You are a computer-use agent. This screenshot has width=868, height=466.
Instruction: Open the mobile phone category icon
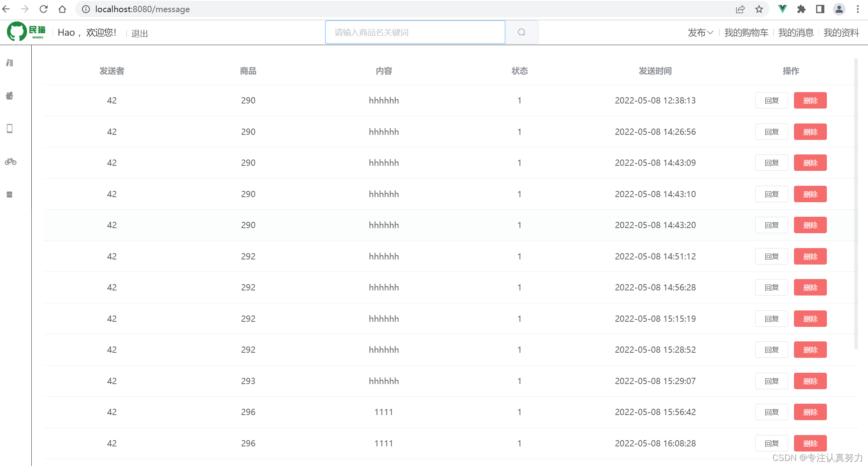coord(10,129)
